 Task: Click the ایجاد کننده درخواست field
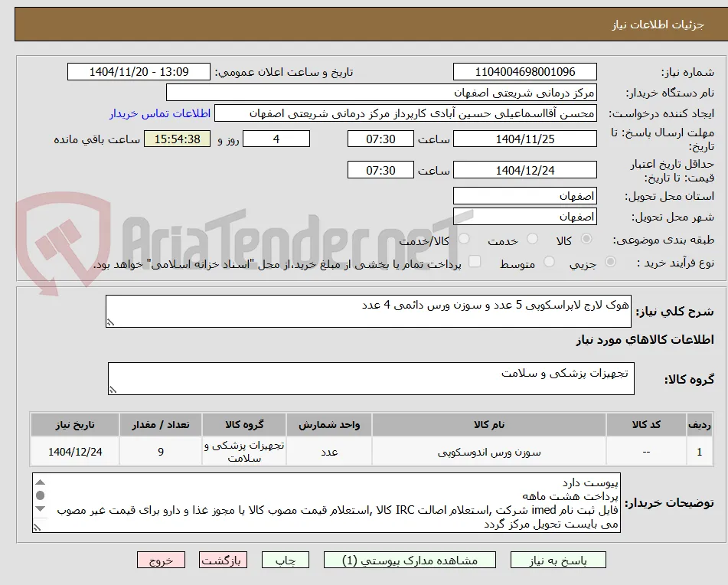coord(405,114)
